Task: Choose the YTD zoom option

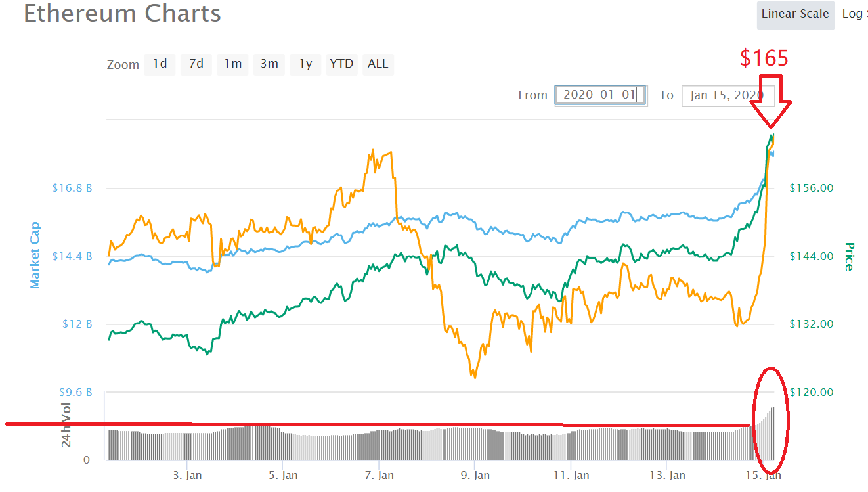Action: [x=341, y=64]
